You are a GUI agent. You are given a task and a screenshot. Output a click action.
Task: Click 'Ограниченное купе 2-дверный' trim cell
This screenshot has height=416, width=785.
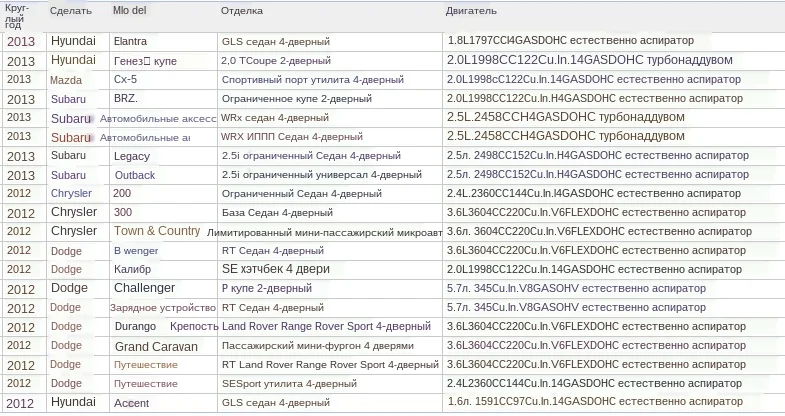(x=297, y=99)
